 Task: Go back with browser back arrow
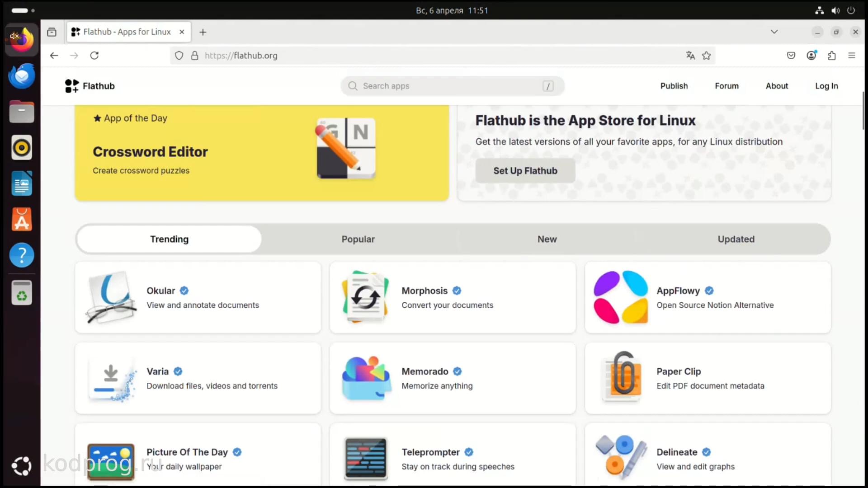54,56
